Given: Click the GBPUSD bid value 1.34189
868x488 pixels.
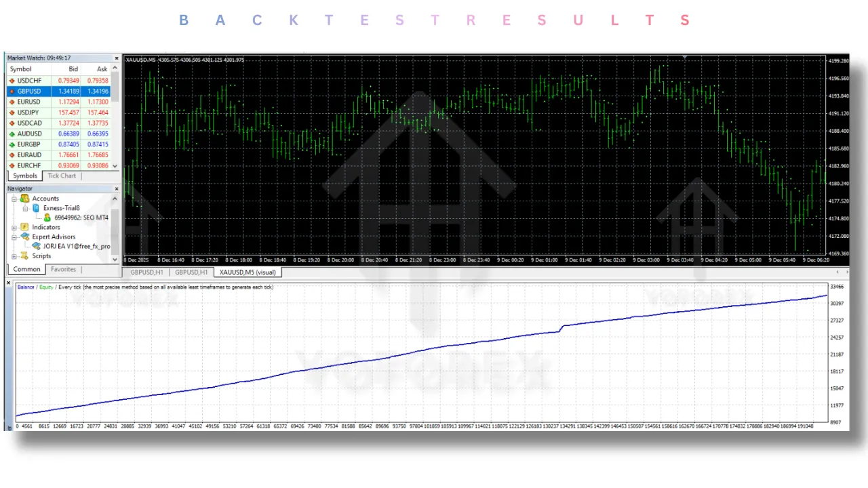Looking at the screenshot, I should [68, 91].
